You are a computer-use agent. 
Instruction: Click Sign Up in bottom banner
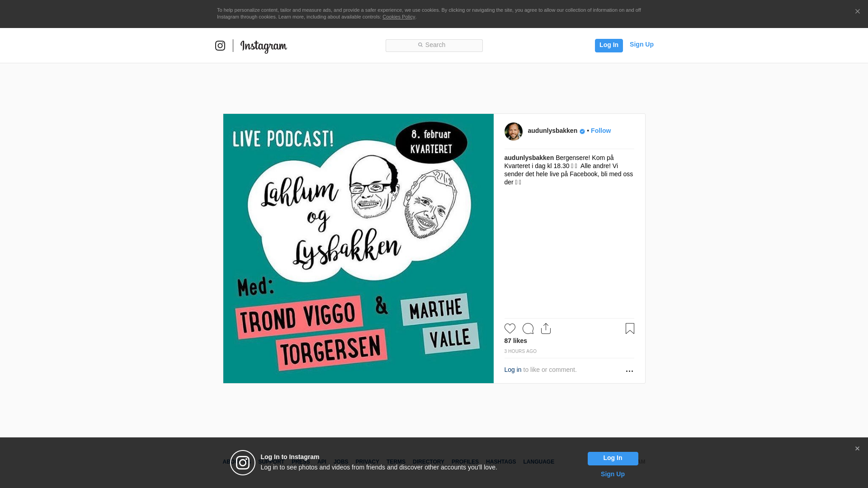(x=613, y=474)
